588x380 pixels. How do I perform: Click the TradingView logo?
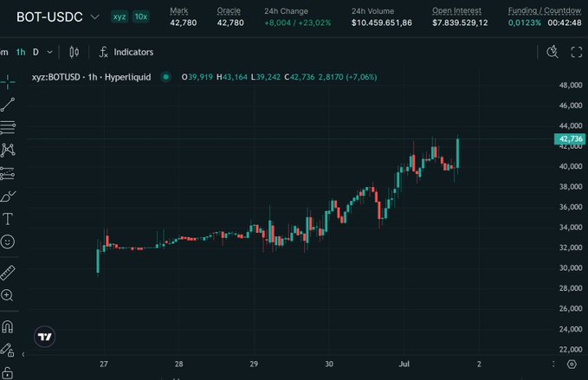(x=45, y=337)
